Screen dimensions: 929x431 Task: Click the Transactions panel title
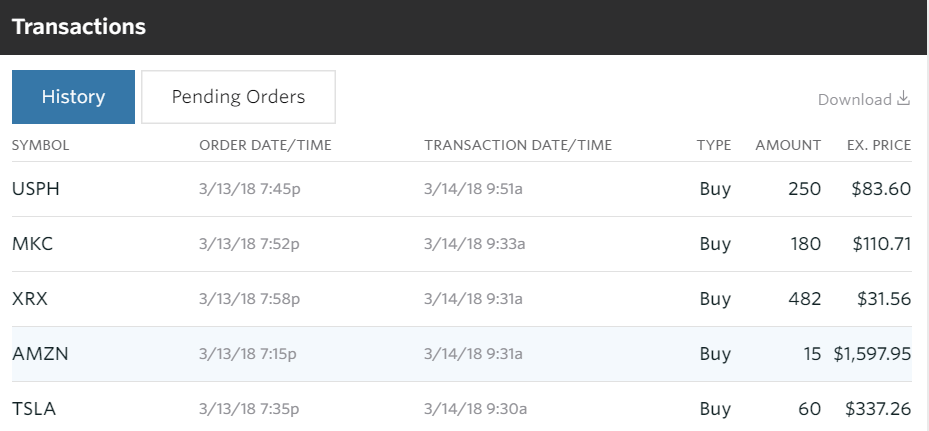[79, 27]
